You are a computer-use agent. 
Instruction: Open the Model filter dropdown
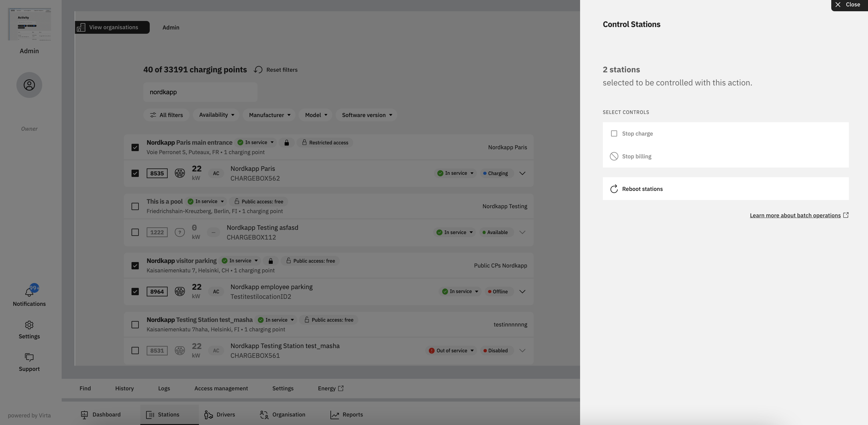point(316,115)
